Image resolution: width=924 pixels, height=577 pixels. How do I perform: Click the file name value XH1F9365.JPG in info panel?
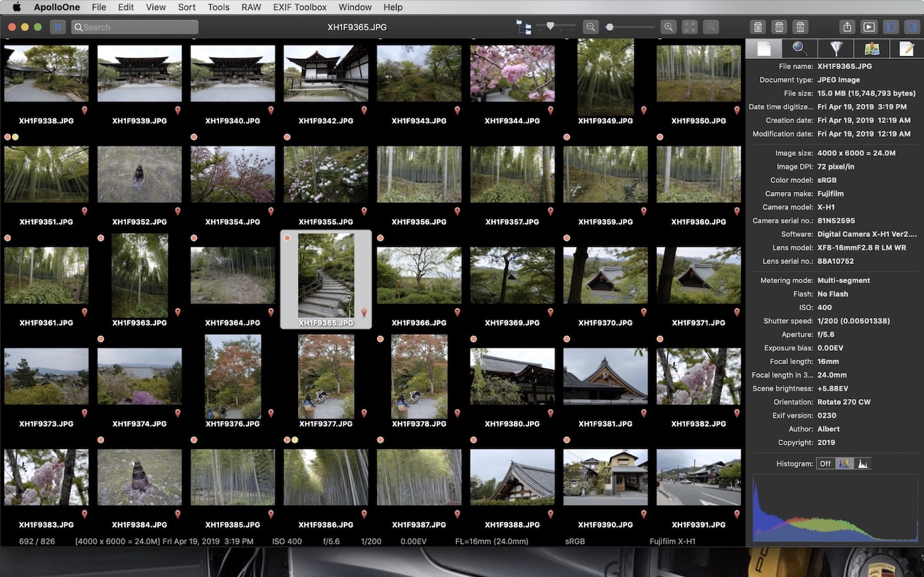(844, 67)
